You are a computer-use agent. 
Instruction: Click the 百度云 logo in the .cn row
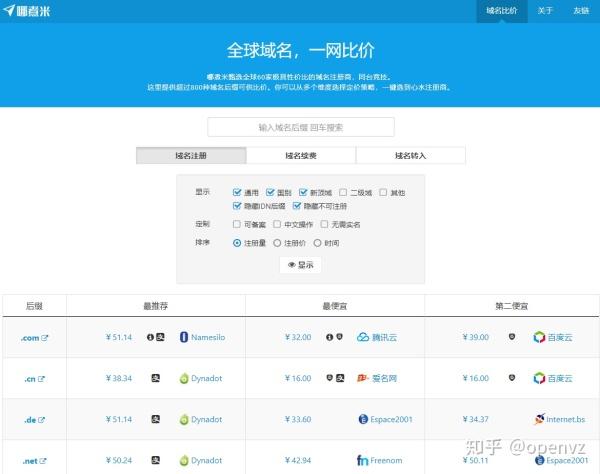pos(539,378)
